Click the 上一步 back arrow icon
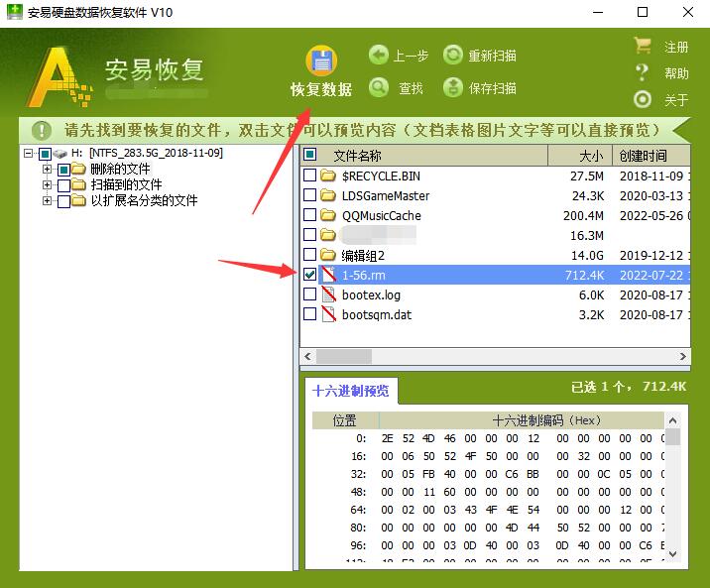Viewport: 710px width, 588px height. (379, 55)
